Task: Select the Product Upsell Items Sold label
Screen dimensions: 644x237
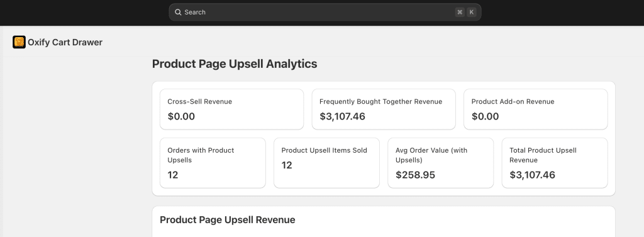Action: 324,150
